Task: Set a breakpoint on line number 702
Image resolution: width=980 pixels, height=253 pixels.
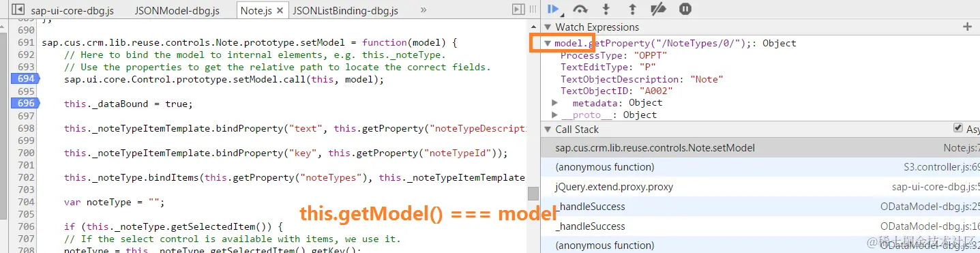Action: click(26, 177)
